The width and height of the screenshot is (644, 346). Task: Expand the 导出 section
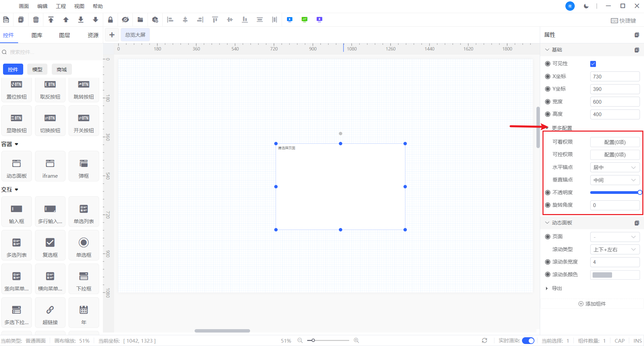coord(547,288)
